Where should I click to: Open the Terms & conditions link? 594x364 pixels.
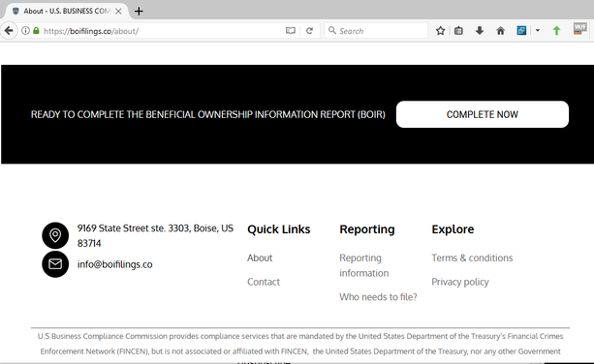click(x=472, y=258)
